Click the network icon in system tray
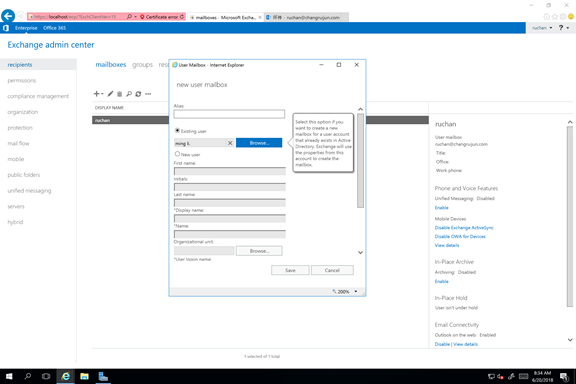 coord(491,376)
